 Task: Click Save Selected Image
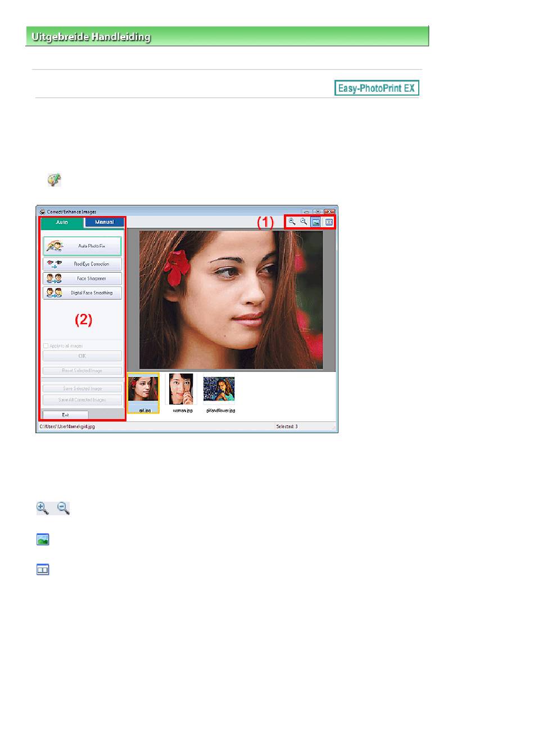tap(82, 389)
